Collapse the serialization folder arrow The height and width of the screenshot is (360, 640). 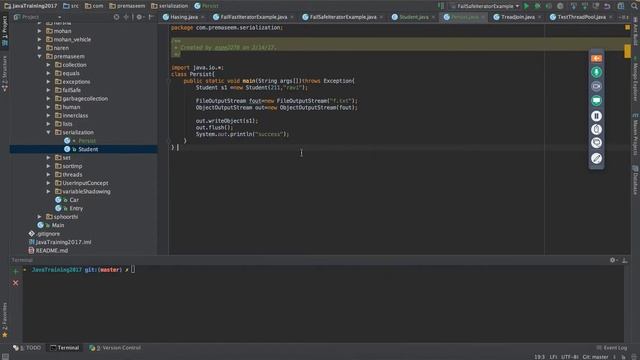click(x=49, y=132)
